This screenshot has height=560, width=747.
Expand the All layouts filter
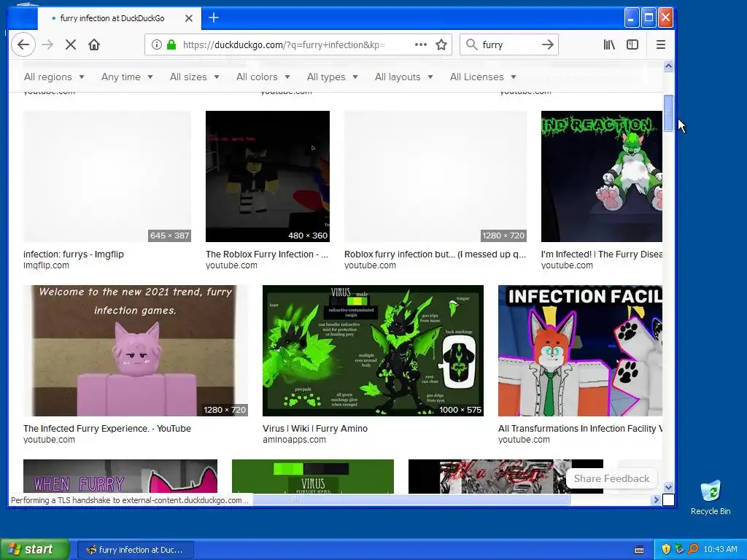(x=403, y=77)
